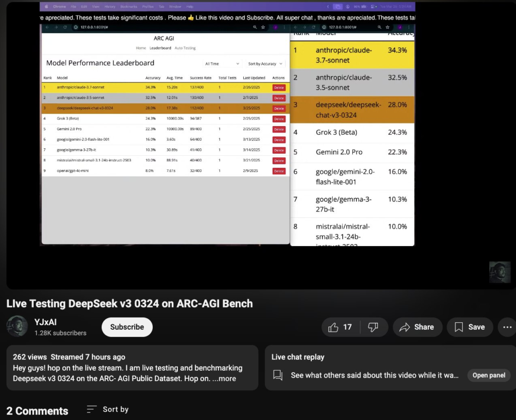Viewport: 516px width, 420px height.
Task: Click the '2 Comments' heading
Action: pos(37,411)
